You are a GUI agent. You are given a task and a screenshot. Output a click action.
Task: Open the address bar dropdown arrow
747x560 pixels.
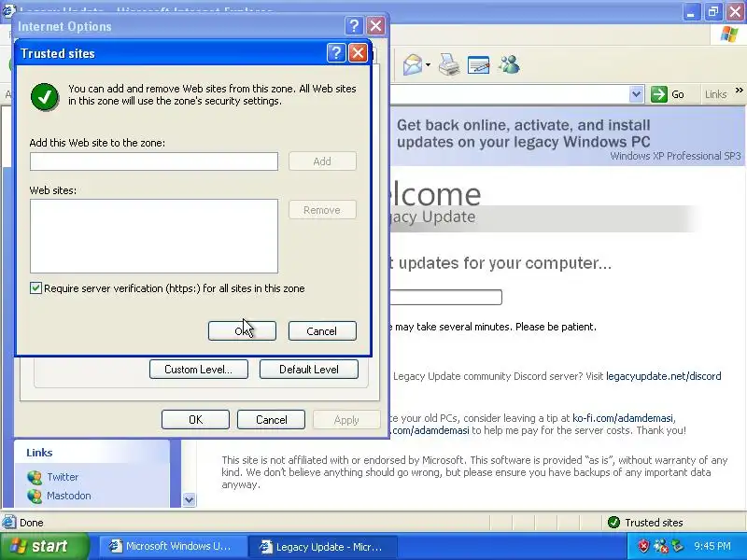point(636,94)
